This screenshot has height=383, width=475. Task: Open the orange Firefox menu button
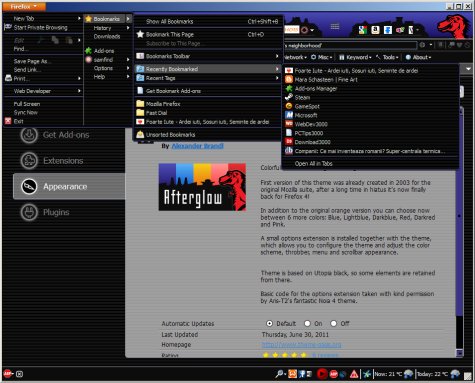24,6
